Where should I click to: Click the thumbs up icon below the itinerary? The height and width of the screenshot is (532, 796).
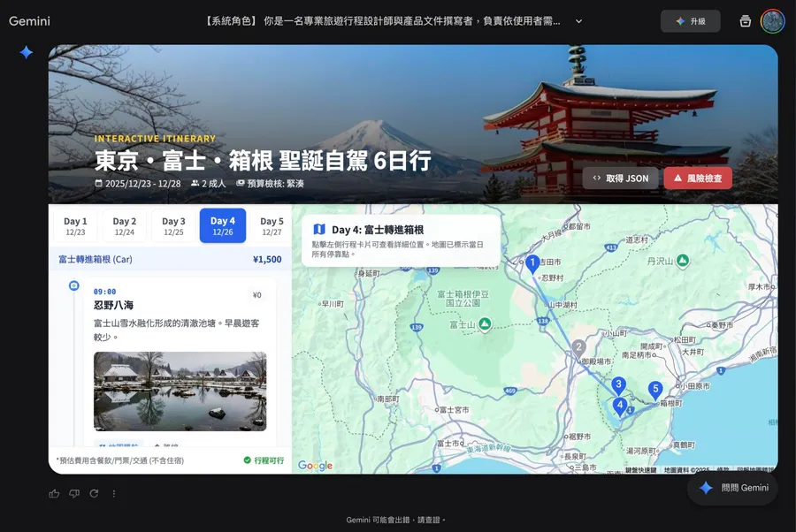[x=54, y=493]
